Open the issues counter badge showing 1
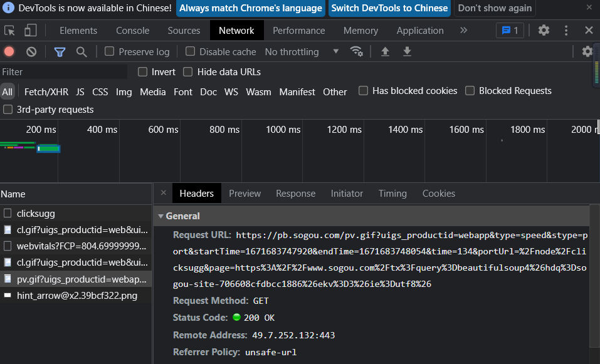 [510, 31]
